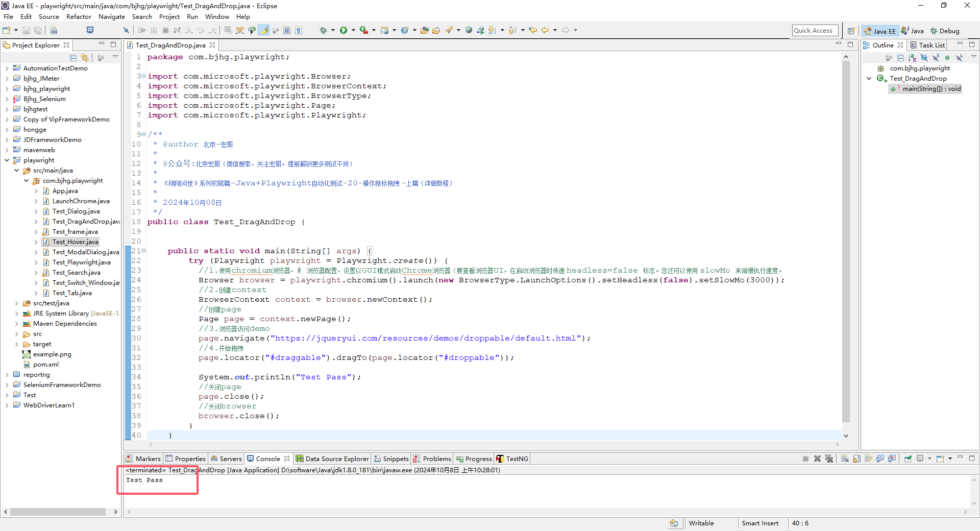
Task: Click the green Run button in toolbar
Action: pyautogui.click(x=344, y=31)
